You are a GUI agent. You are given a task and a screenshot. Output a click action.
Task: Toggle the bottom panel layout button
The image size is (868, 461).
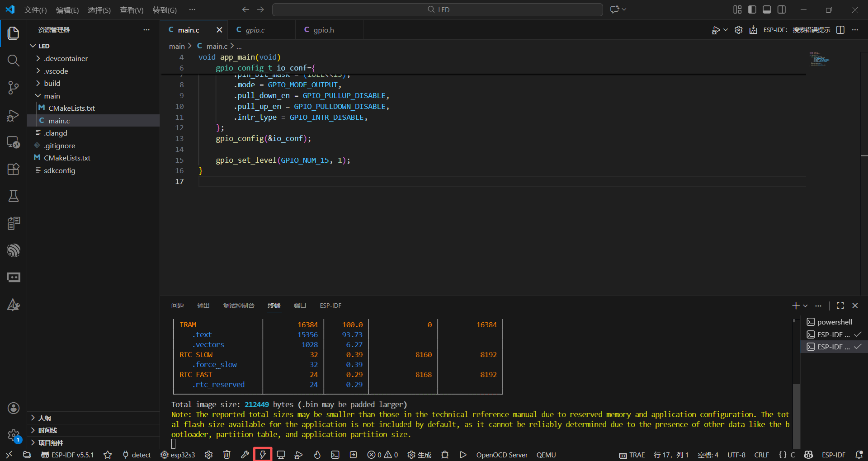click(767, 9)
